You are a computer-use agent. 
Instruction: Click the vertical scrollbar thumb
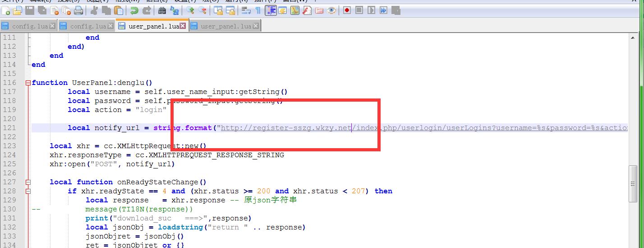click(633, 183)
